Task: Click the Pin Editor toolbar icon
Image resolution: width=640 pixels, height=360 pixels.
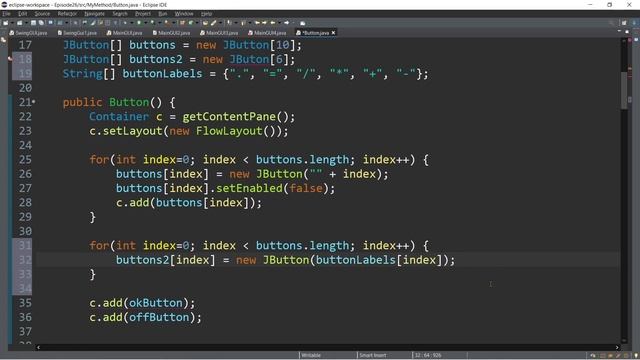Action: [302, 23]
